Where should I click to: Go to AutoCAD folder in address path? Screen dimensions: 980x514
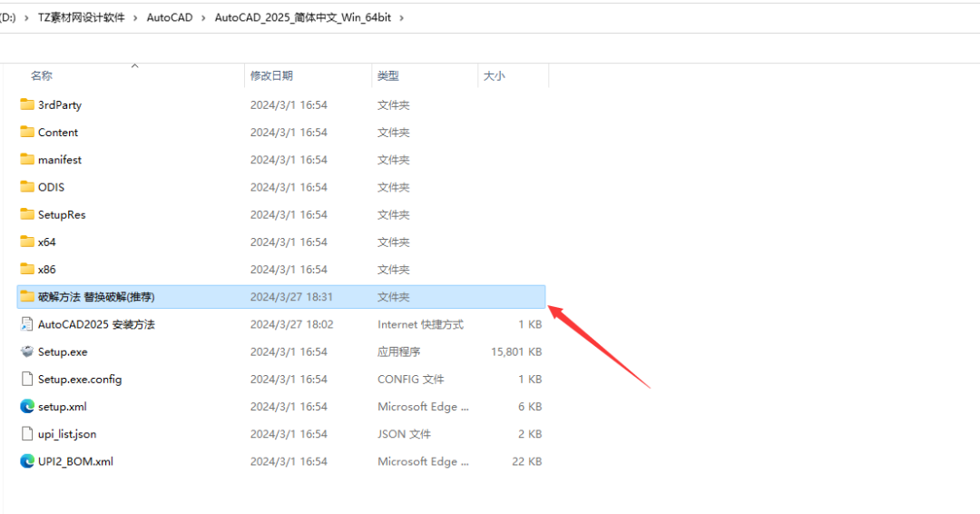click(x=170, y=17)
